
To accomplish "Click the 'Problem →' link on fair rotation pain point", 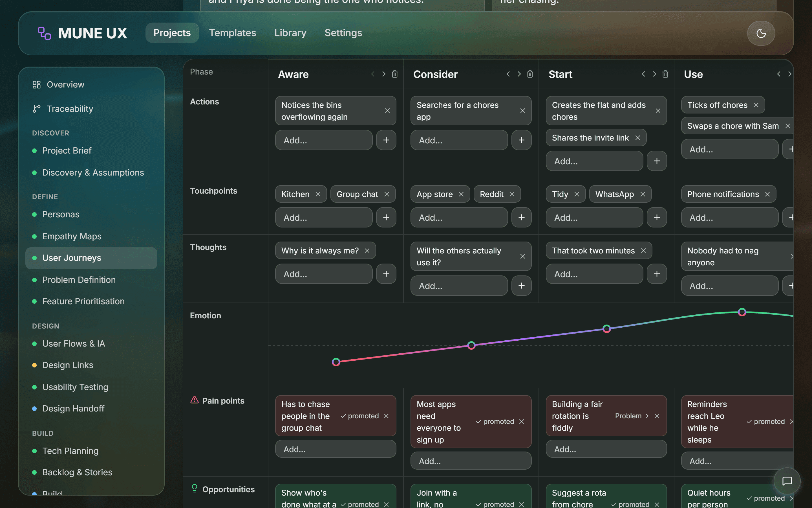I will [632, 416].
